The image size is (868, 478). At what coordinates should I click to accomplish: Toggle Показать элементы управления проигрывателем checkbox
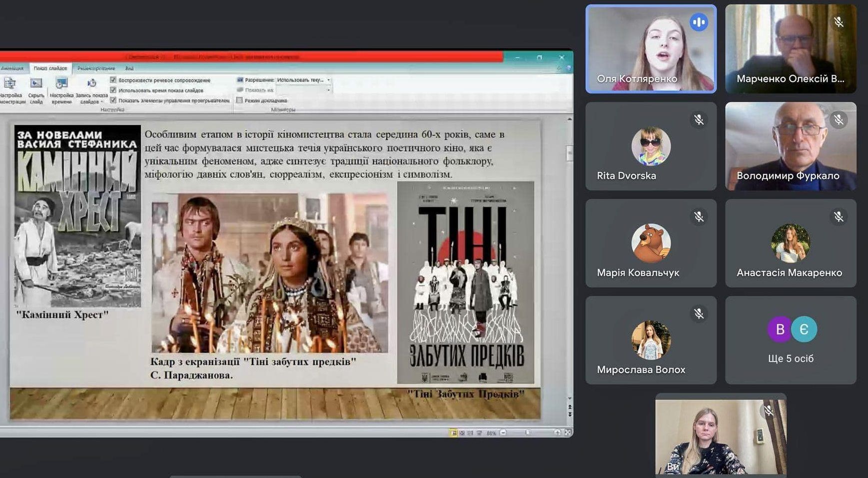tap(113, 100)
